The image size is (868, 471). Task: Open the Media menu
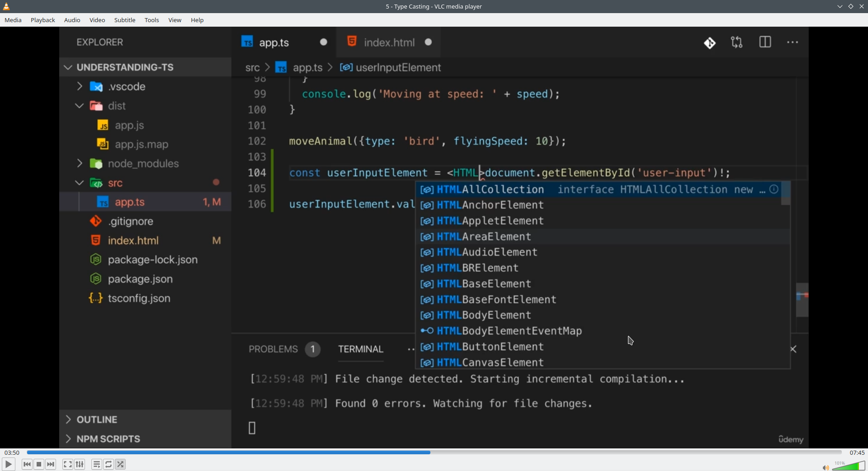[x=13, y=20]
